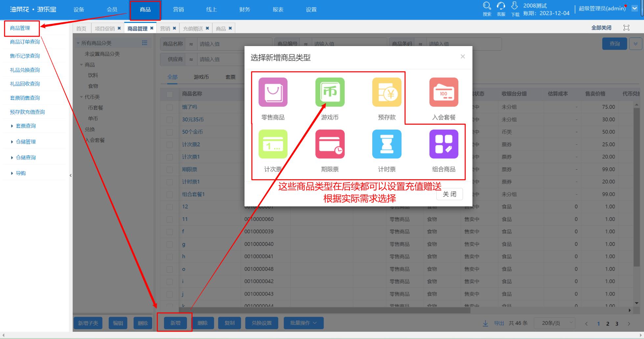644x339 pixels.
Task: Switch to the 游戏币 filter tab
Action: 201,77
